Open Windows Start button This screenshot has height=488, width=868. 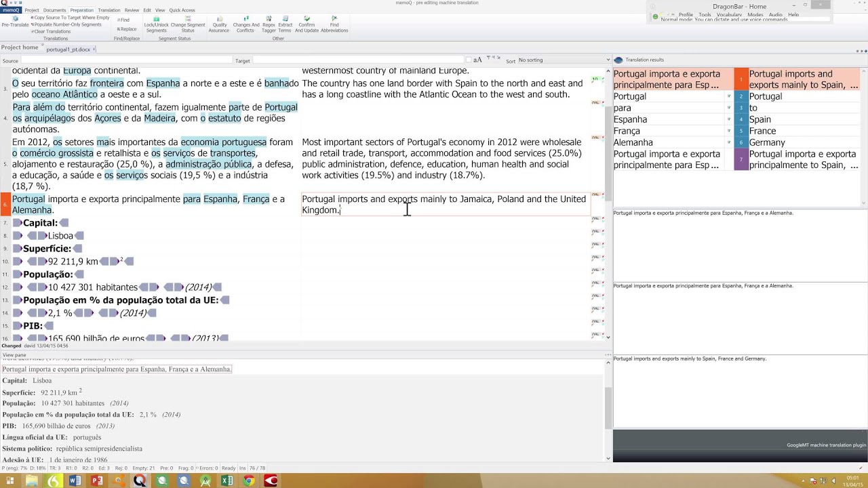click(x=9, y=481)
